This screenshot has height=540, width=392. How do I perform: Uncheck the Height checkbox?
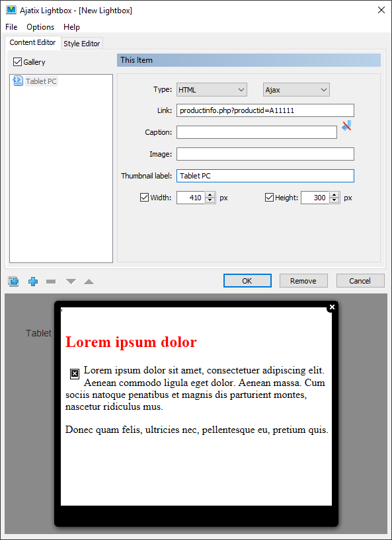pyautogui.click(x=269, y=198)
